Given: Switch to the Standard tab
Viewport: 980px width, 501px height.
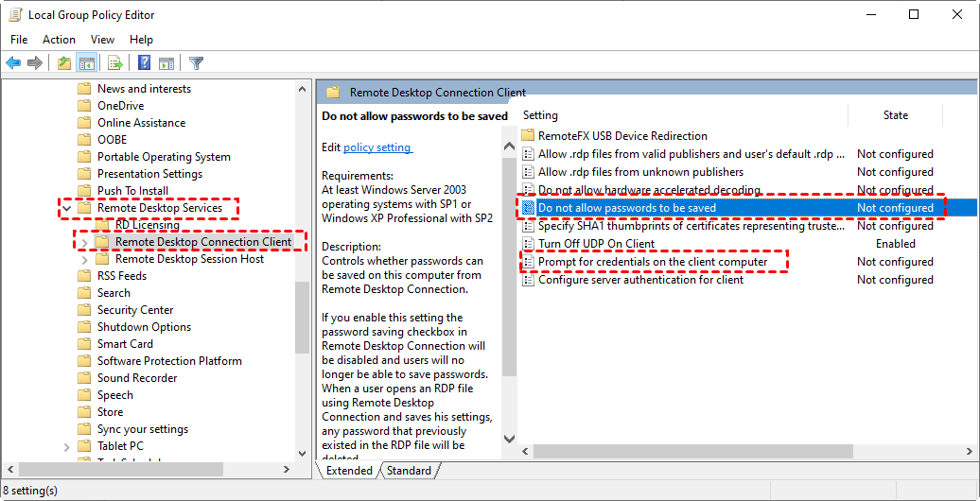Looking at the screenshot, I should click(x=409, y=471).
